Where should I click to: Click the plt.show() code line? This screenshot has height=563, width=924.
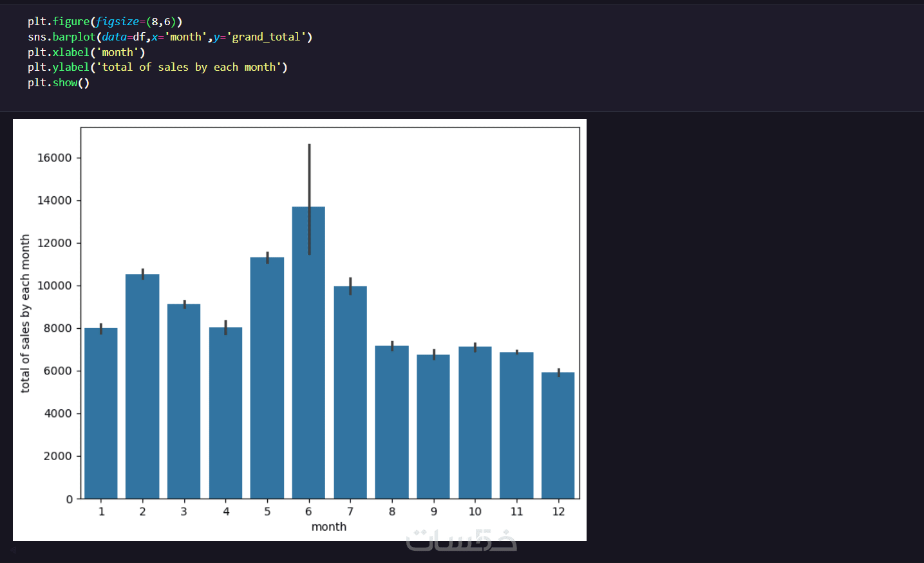[59, 82]
